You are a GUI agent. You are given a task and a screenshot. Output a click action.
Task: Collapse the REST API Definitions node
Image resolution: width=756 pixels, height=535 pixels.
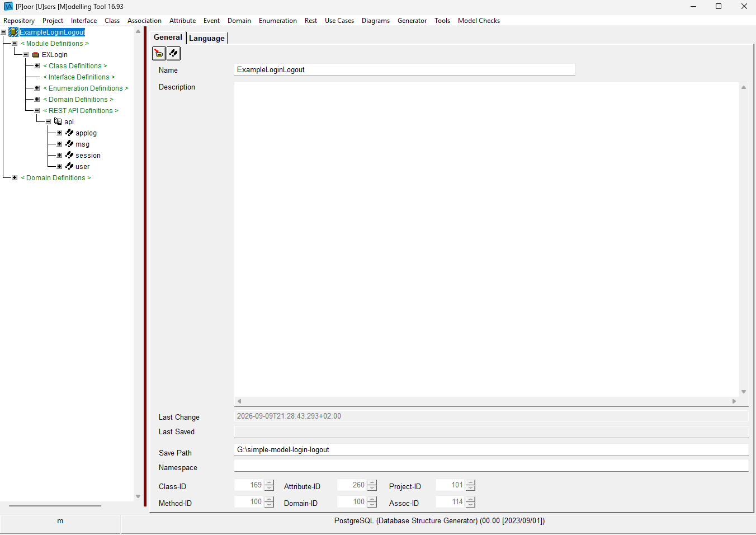click(37, 110)
